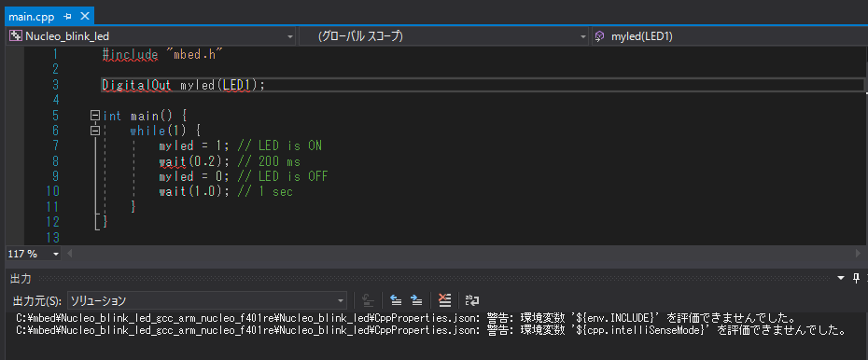
Task: Close the main.cpp tab
Action: [85, 16]
